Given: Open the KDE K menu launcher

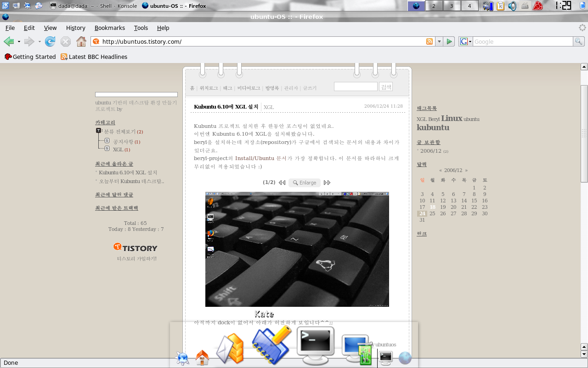Looking at the screenshot, I should (x=5, y=6).
